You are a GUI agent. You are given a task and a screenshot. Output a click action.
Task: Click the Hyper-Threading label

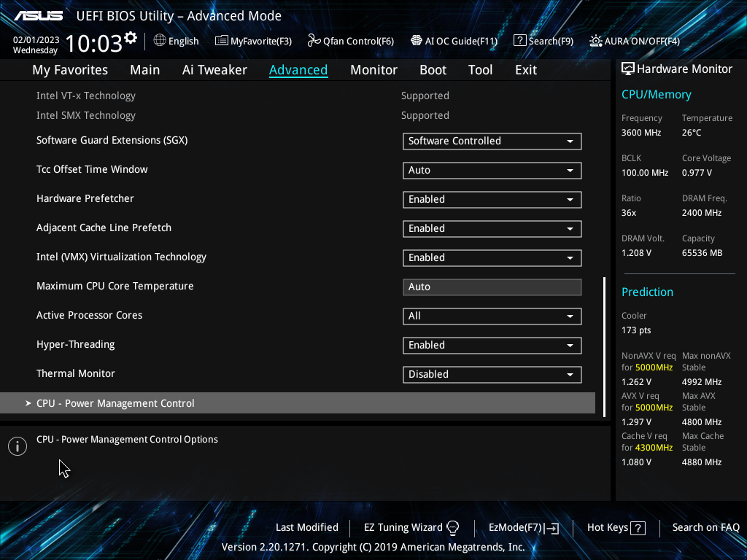coord(76,344)
